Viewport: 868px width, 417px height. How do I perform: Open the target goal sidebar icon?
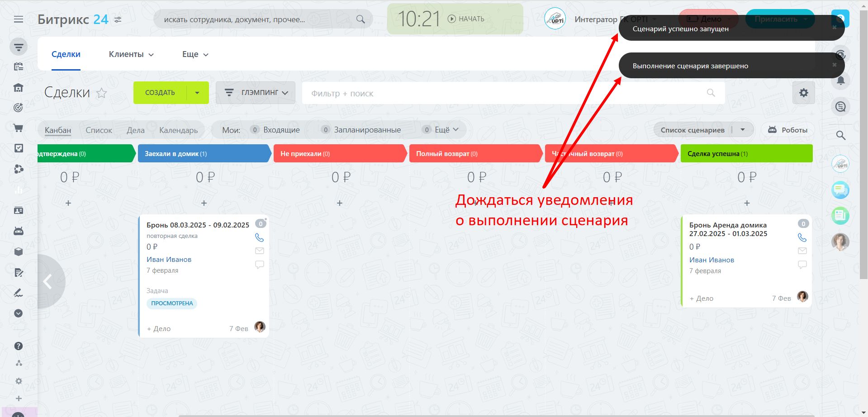[x=19, y=108]
